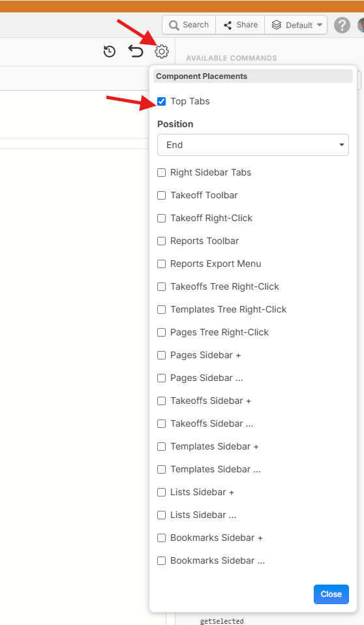The height and width of the screenshot is (625, 364).
Task: Check the Reports Toolbar checkbox
Action: 162,241
